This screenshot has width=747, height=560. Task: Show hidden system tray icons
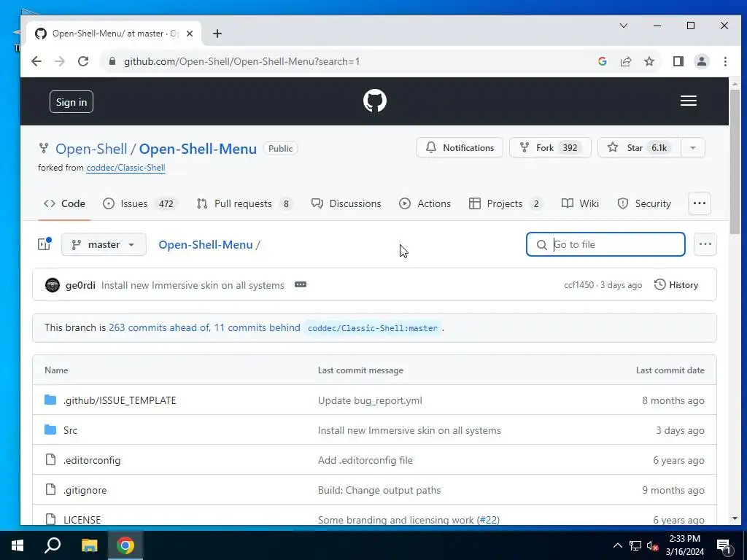(x=617, y=545)
